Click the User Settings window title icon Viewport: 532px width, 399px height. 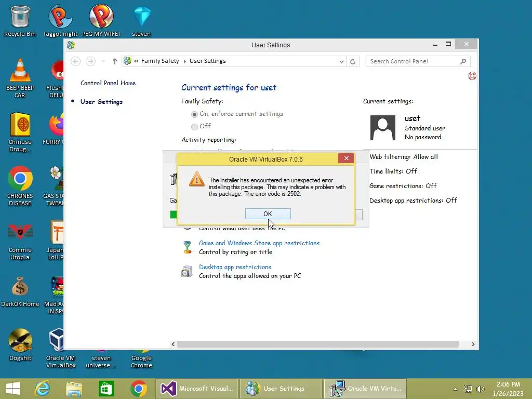[71, 45]
